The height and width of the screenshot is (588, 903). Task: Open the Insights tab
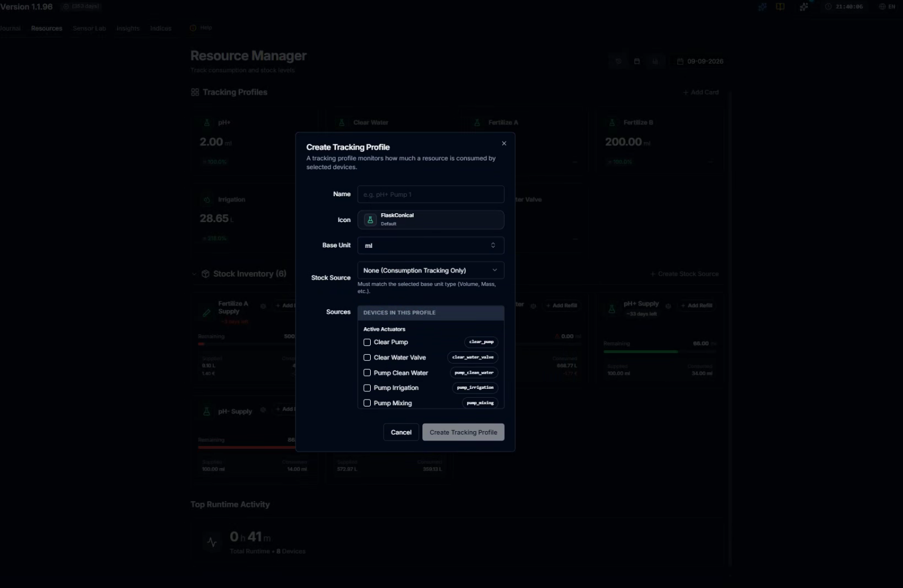point(128,28)
